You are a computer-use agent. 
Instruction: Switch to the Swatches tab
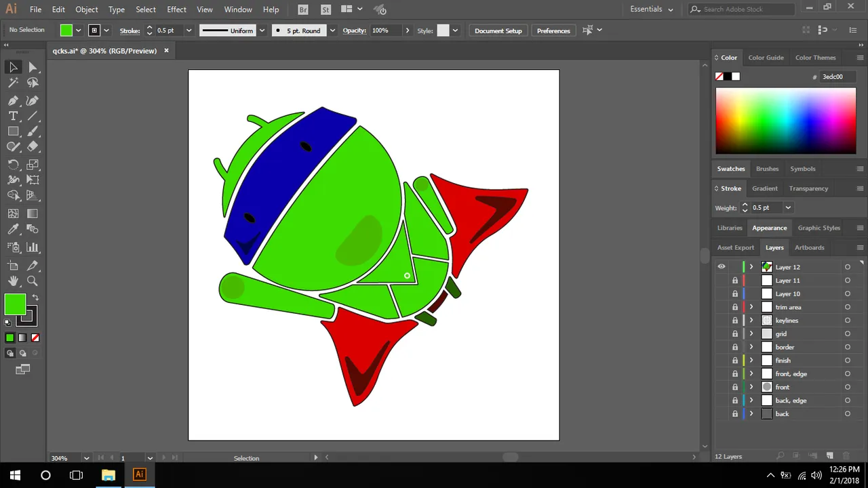coord(731,169)
